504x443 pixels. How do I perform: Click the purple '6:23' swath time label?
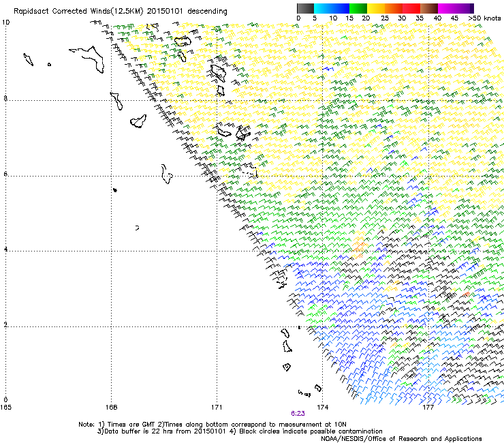click(298, 414)
